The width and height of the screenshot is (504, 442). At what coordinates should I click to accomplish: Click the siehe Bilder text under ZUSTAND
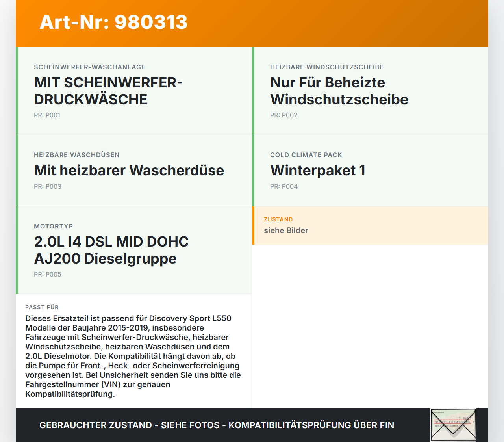click(286, 230)
